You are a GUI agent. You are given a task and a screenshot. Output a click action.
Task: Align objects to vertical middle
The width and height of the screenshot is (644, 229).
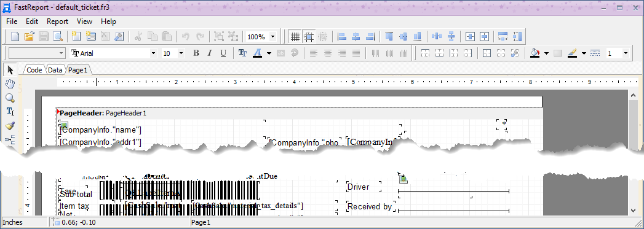point(403,36)
